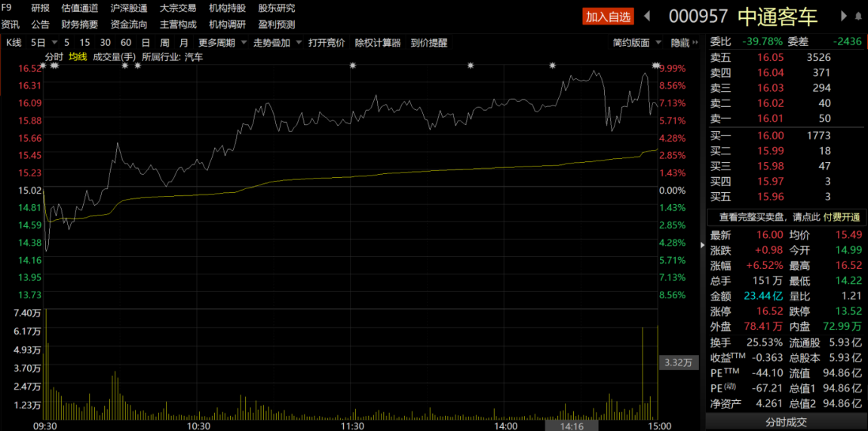868x431 pixels.
Task: Open 机构调研
Action: tap(227, 24)
